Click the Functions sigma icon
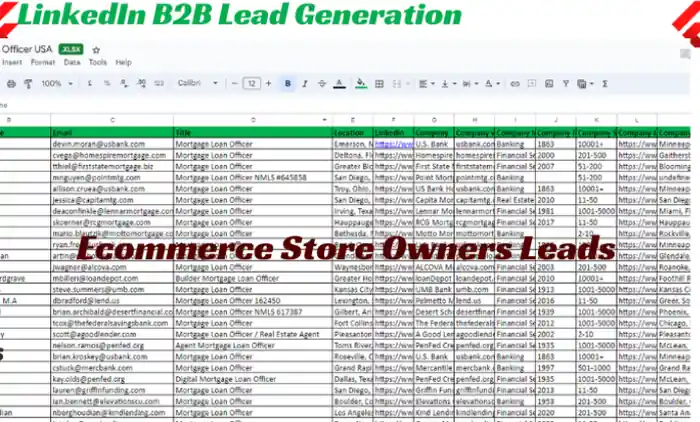700x422 pixels. pyautogui.click(x=605, y=84)
